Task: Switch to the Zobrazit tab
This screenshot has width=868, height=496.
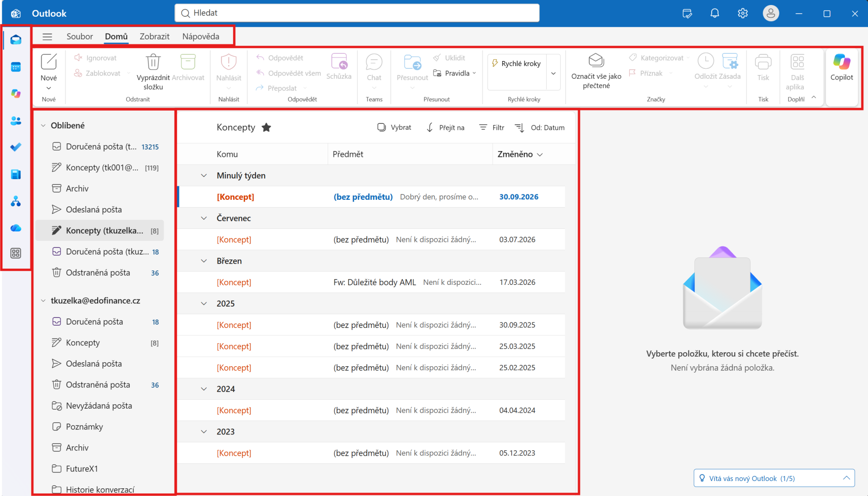Action: coord(155,37)
